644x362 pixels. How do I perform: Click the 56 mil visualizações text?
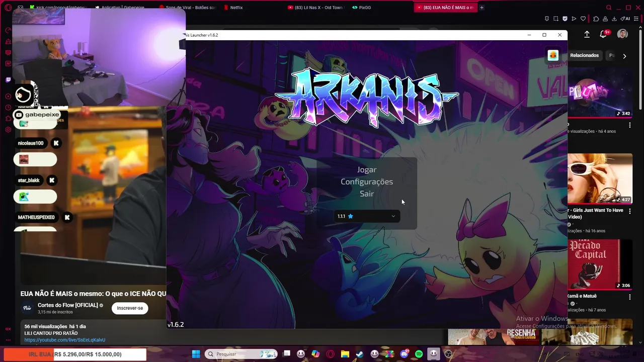point(46,326)
